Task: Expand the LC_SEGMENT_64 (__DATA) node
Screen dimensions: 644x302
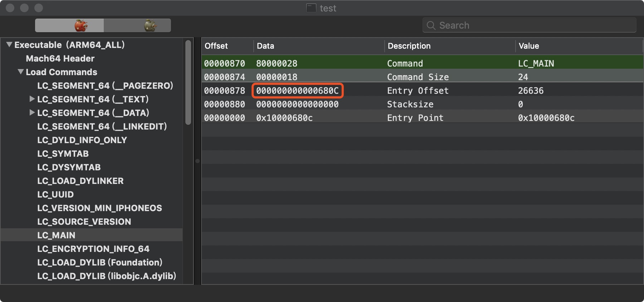Action: pyautogui.click(x=32, y=113)
